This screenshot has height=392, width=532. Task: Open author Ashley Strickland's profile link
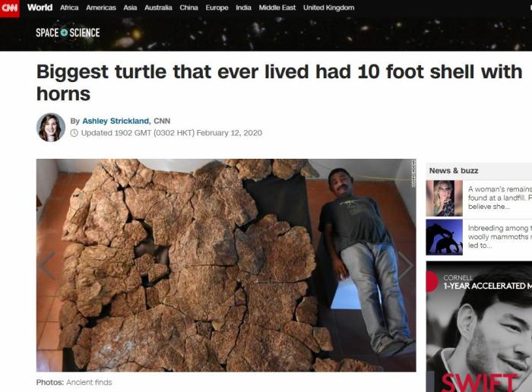[116, 121]
